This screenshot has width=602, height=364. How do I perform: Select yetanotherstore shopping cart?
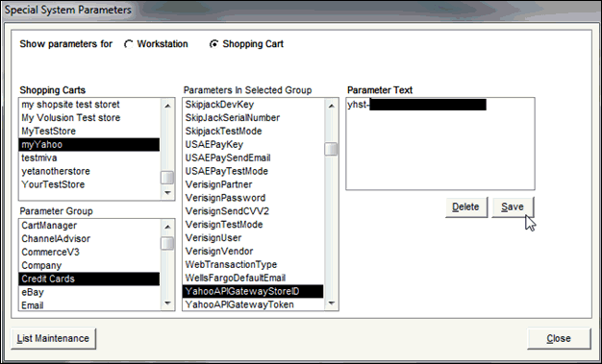coord(89,171)
